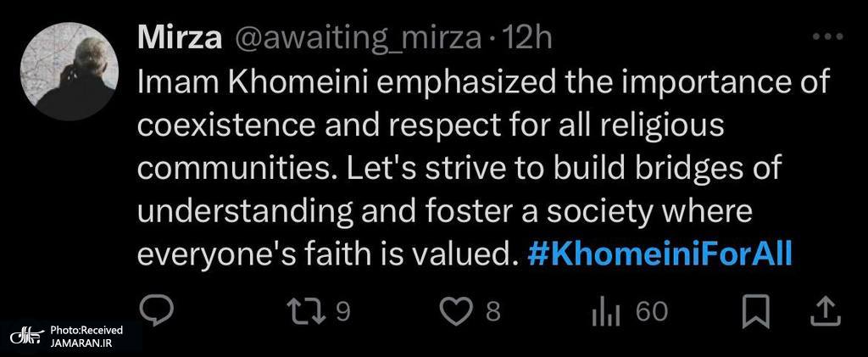Like the tweet with the heart icon

coord(459,311)
